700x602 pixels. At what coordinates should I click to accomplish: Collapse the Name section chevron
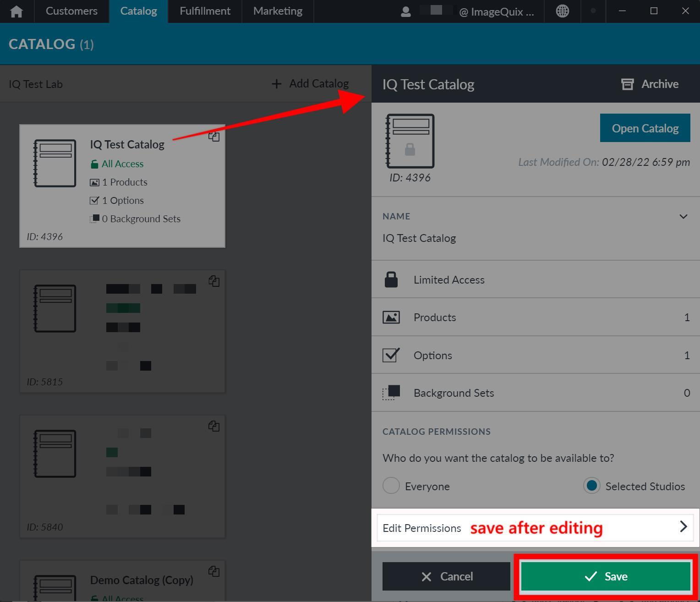pos(683,216)
